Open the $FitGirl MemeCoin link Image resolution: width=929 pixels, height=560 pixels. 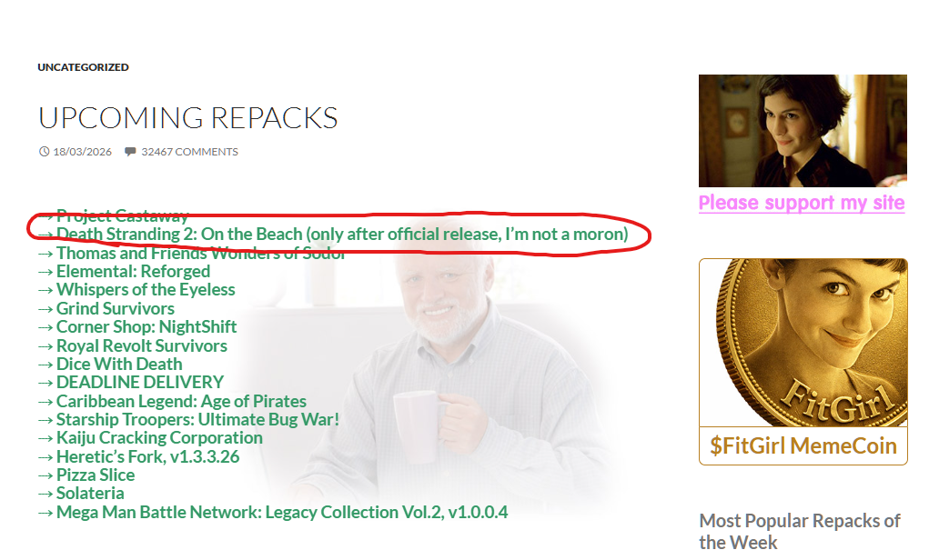coord(803,445)
